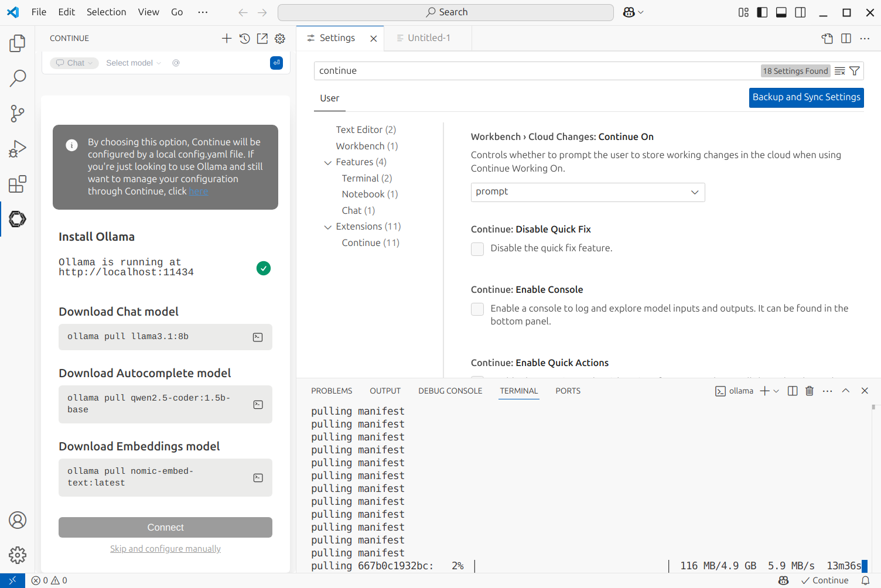
Task: Maximize the panel with the up chevron
Action: coord(846,391)
